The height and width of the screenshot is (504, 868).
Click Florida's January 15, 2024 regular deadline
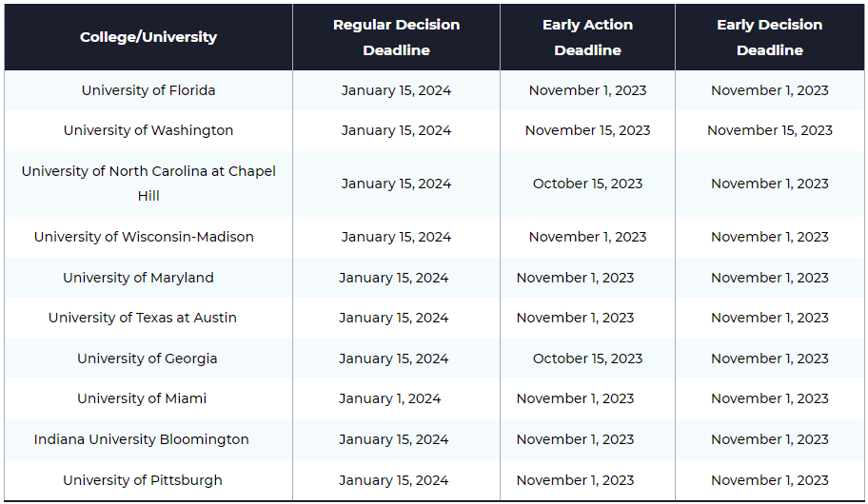396,90
